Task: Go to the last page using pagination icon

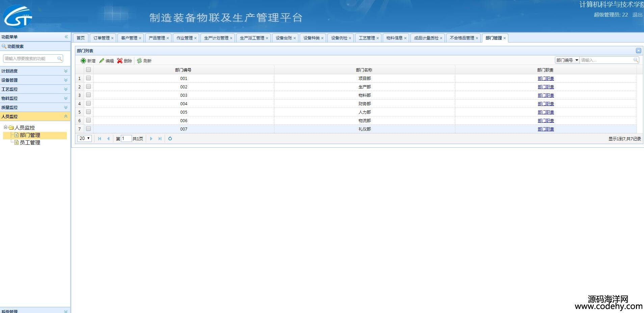Action: click(160, 139)
